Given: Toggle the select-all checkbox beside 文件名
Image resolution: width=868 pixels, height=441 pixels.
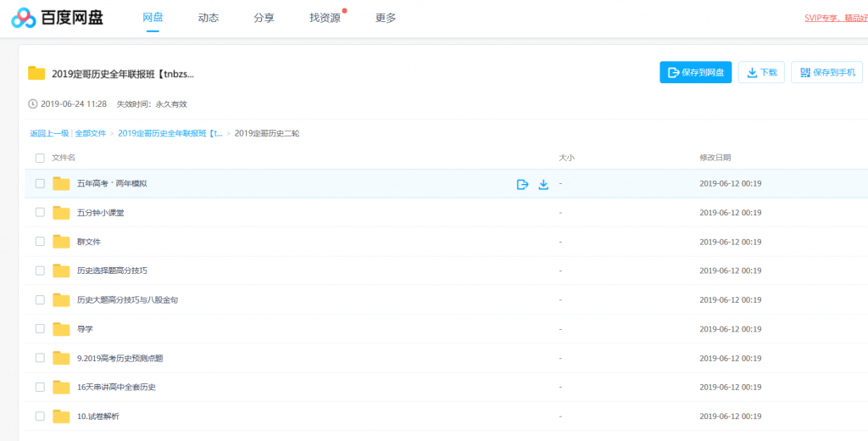Looking at the screenshot, I should tap(40, 158).
